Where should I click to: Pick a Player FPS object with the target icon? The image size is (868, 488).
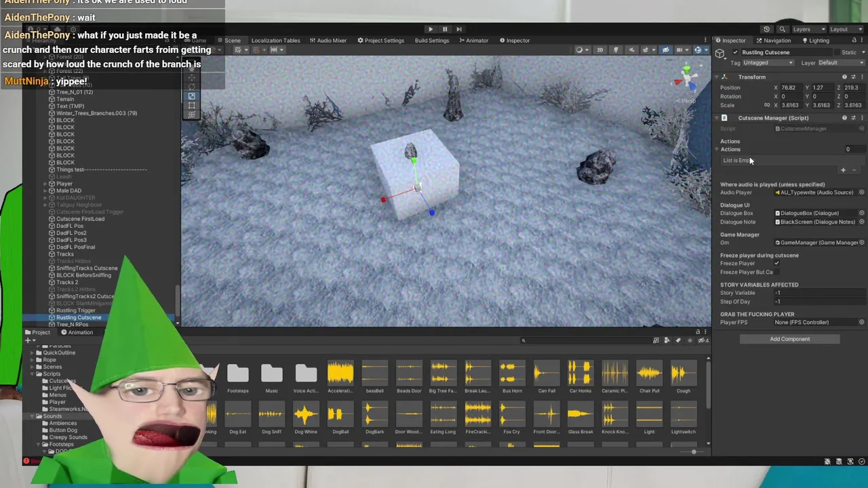(x=862, y=323)
